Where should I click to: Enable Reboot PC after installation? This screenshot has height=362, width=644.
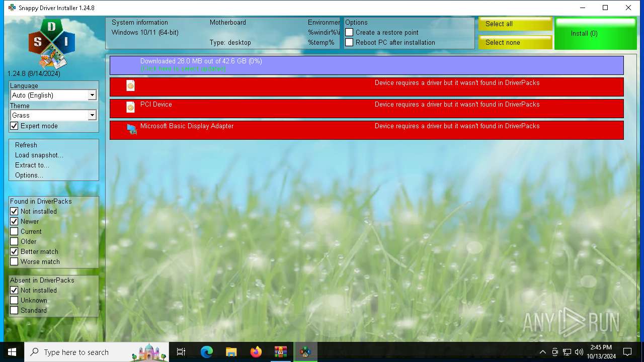tap(349, 42)
